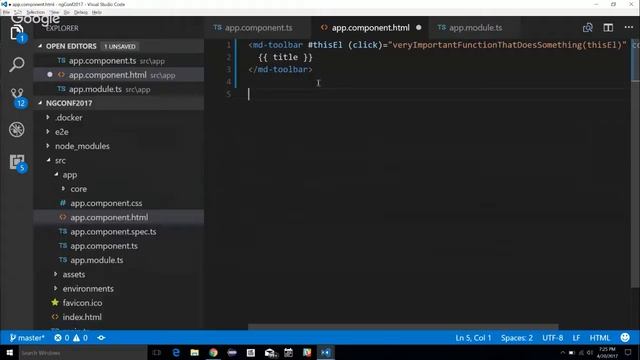640x360 pixels.
Task: Open File Explorer from the taskbar
Action: pyautogui.click(x=195, y=352)
